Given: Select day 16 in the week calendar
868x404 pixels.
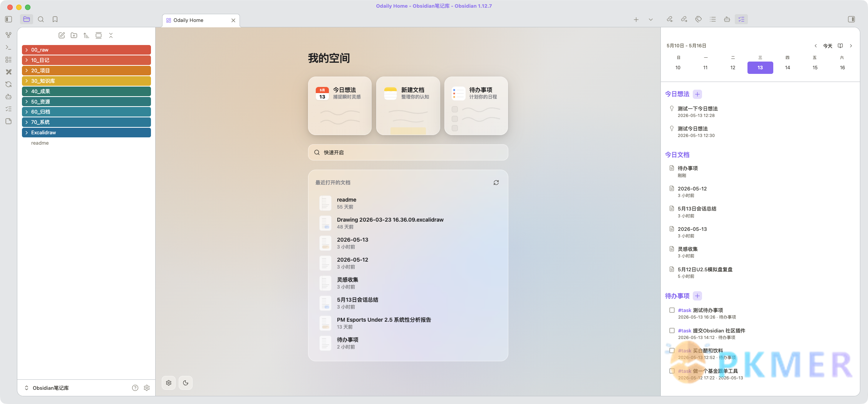Looking at the screenshot, I should click(x=842, y=68).
